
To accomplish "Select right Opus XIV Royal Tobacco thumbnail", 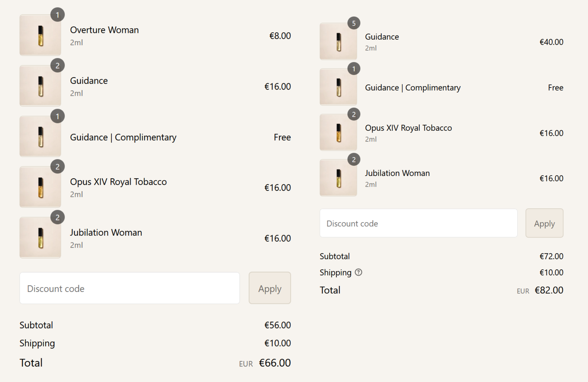I will coord(338,133).
